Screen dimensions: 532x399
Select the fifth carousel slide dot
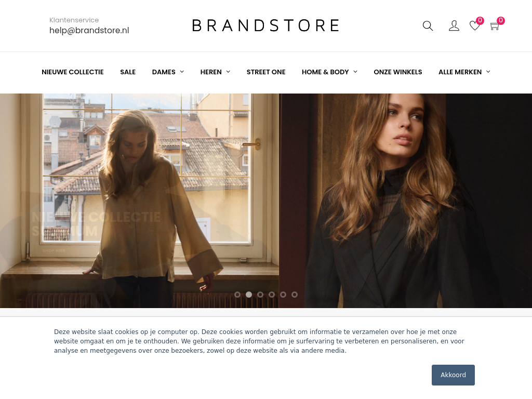pos(283,295)
